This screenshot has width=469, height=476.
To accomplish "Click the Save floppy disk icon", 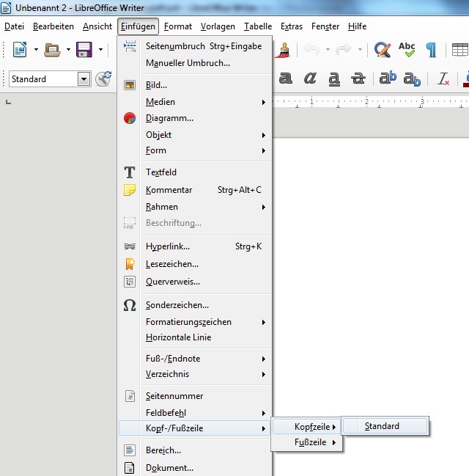I will pyautogui.click(x=84, y=49).
